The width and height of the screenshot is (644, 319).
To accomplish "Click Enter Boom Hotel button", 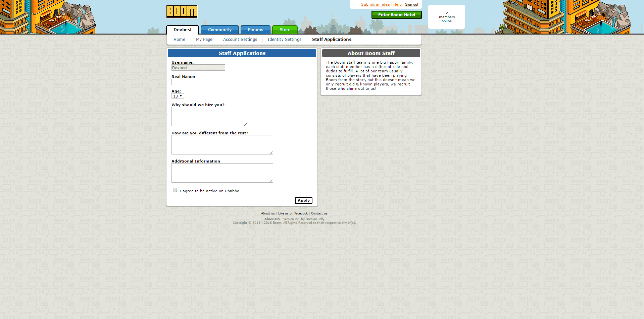I will click(x=396, y=15).
